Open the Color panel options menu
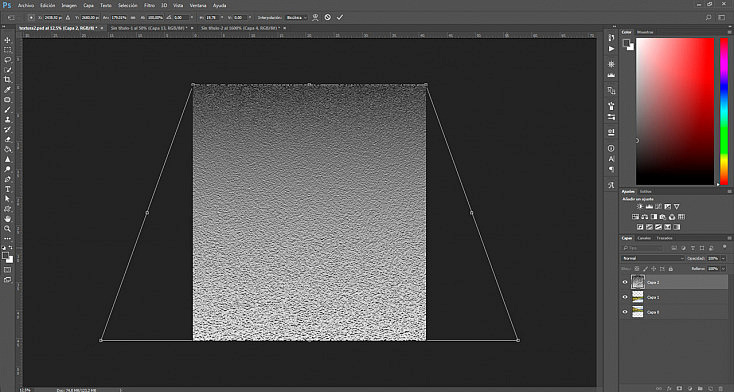This screenshot has width=734, height=392. click(x=729, y=32)
